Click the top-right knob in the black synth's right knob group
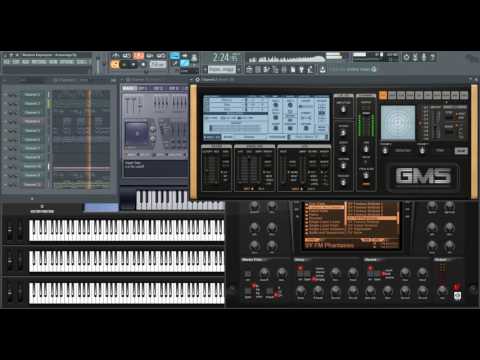The width and height of the screenshot is (480, 360). pos(449,207)
